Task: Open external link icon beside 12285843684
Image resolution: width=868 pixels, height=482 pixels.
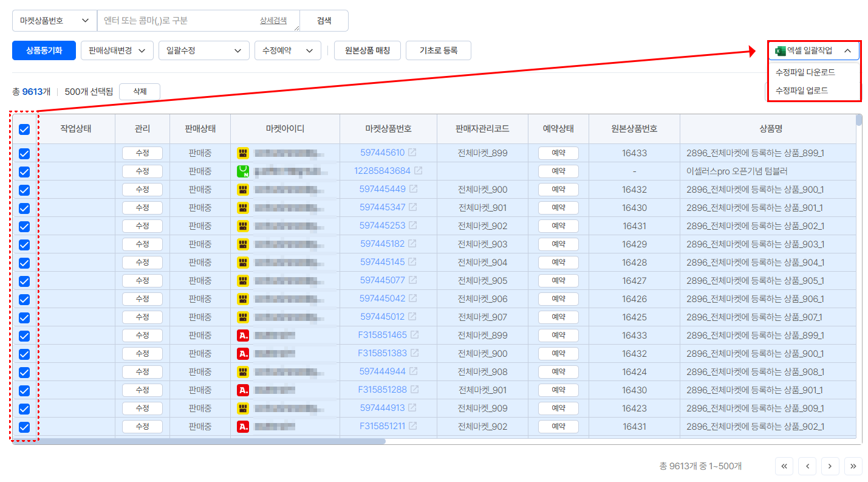Action: [418, 171]
